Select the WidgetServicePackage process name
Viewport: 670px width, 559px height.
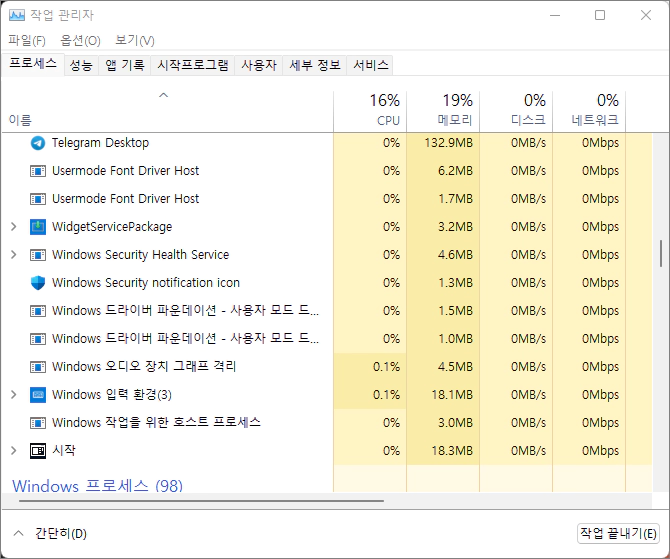[x=112, y=227]
